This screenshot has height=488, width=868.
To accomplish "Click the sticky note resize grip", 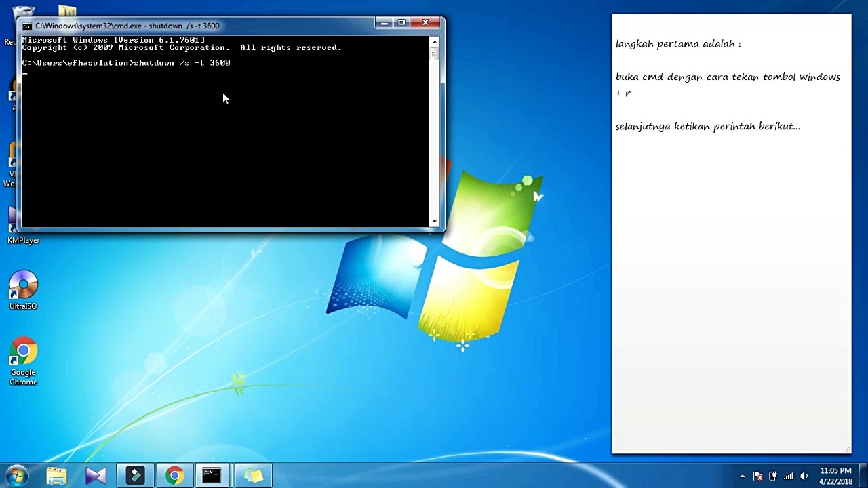I will pos(847,449).
